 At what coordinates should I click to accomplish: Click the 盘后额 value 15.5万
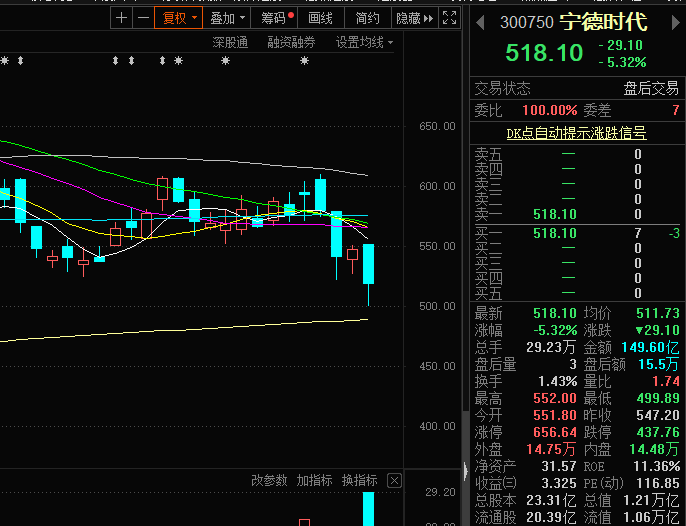[x=658, y=365]
